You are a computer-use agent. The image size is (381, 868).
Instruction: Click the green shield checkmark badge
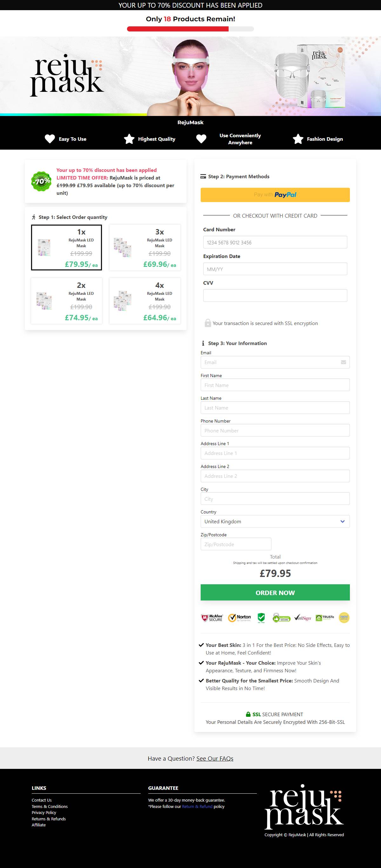coord(261,618)
